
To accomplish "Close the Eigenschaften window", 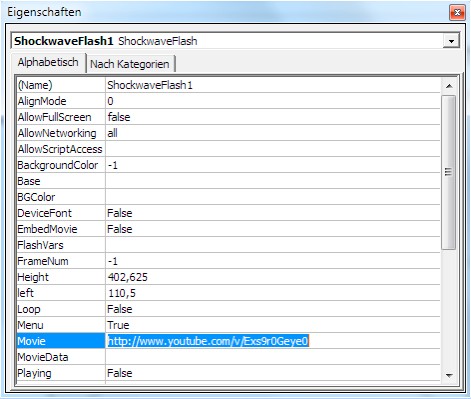I will point(457,13).
